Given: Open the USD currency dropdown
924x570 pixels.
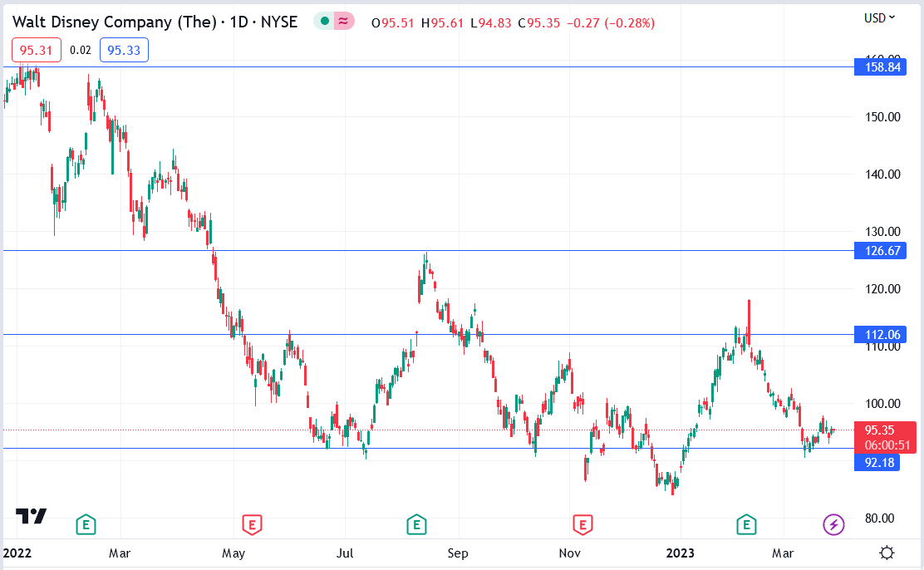Looking at the screenshot, I should 879,18.
